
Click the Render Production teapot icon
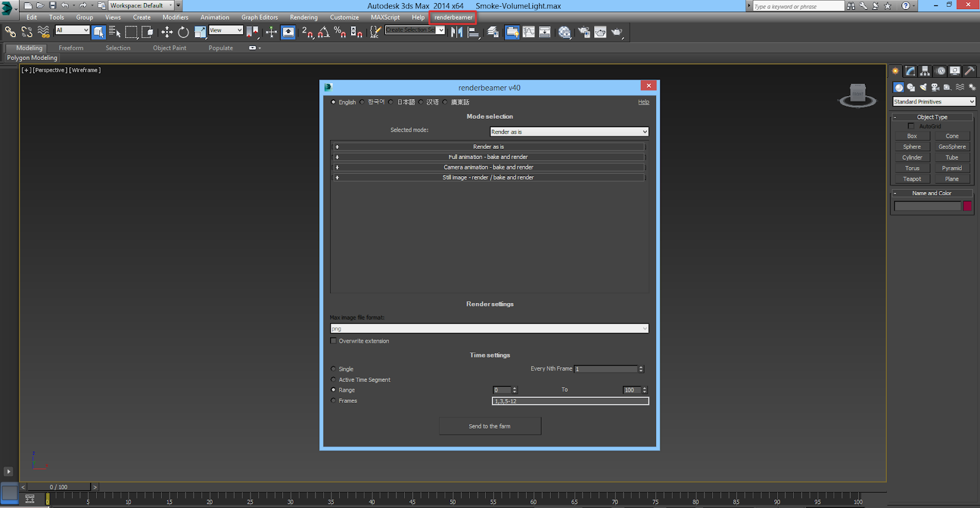click(x=617, y=32)
